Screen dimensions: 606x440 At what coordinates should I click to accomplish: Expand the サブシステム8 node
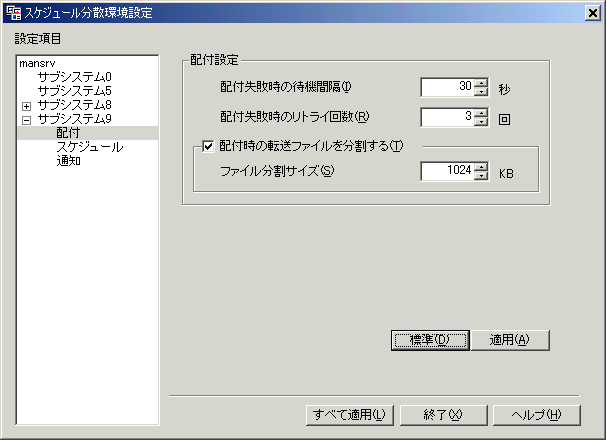point(26,106)
